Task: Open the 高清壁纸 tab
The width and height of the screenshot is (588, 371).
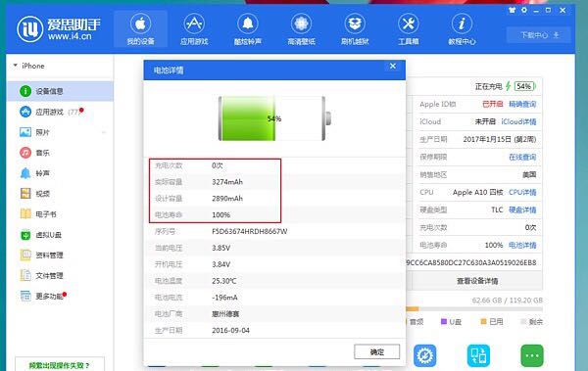Action: tap(301, 29)
